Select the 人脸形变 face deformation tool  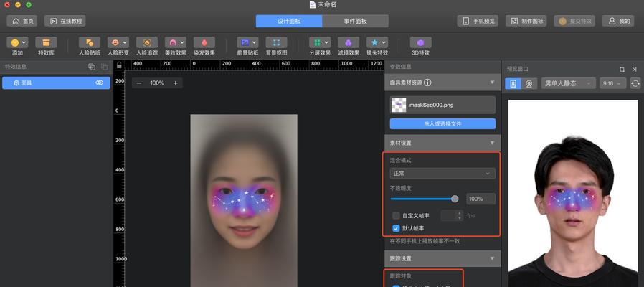[x=115, y=42]
